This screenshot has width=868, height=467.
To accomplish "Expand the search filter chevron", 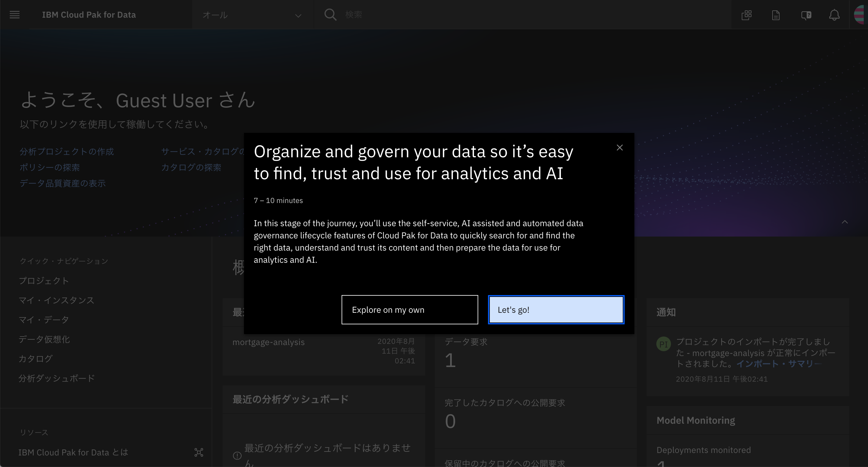I will 298,15.
